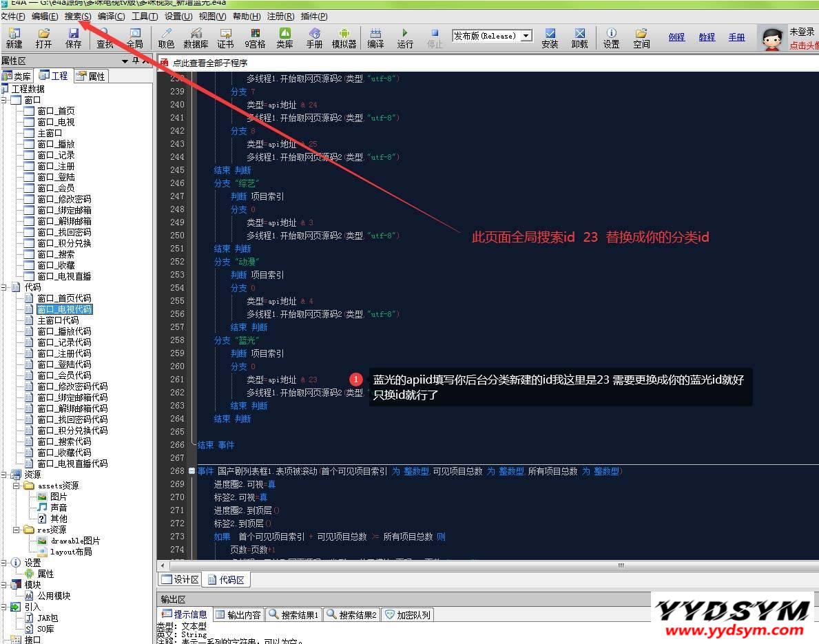Collapse the 资源 tree node

(4, 475)
